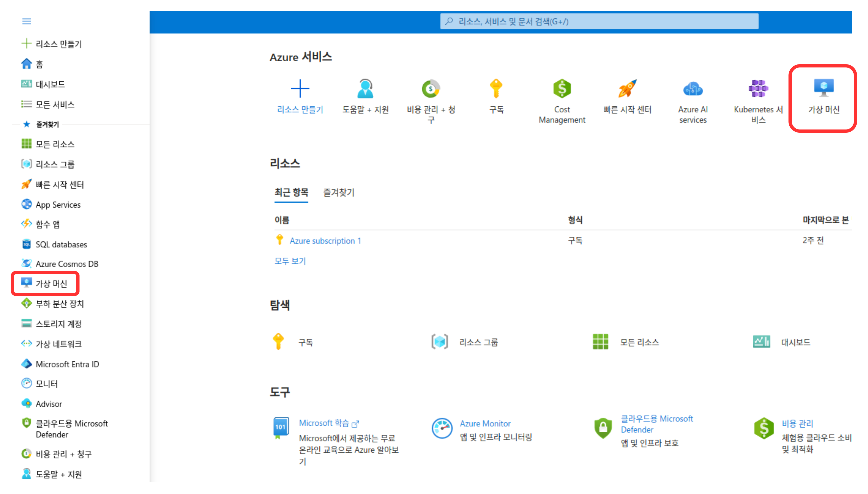The image size is (868, 494).
Task: Open 리소스 그룹 in the sidebar
Action: [48, 164]
